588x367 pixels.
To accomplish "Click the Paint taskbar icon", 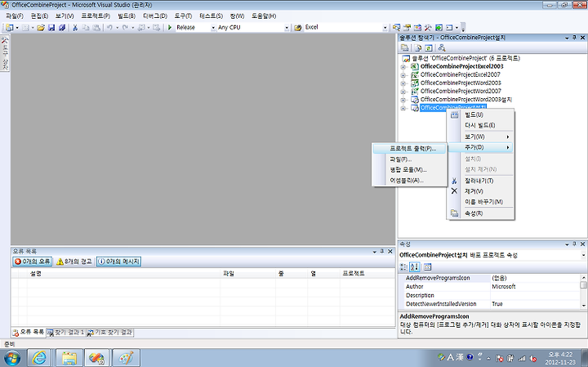I will click(x=126, y=358).
